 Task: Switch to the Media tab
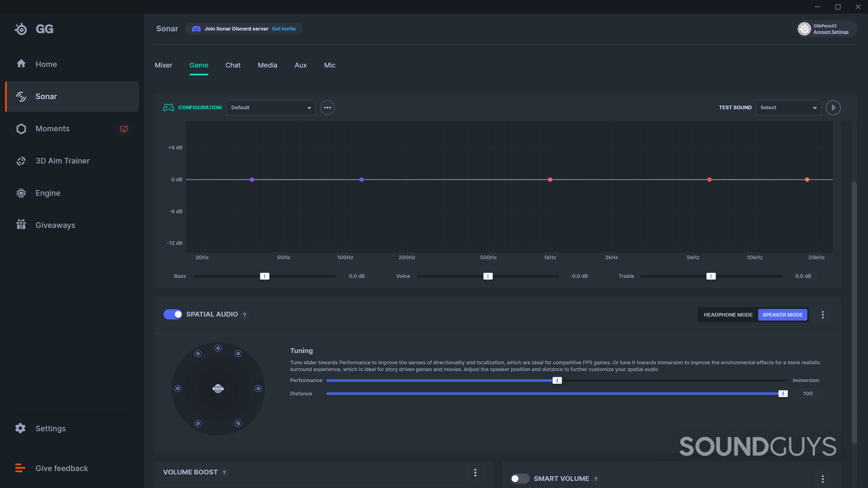[x=267, y=65]
